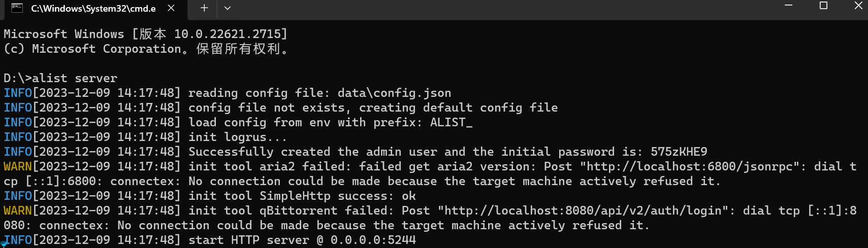The height and width of the screenshot is (248, 868).
Task: Click the Windows version number 10.0.22621.2715
Action: coord(227,34)
